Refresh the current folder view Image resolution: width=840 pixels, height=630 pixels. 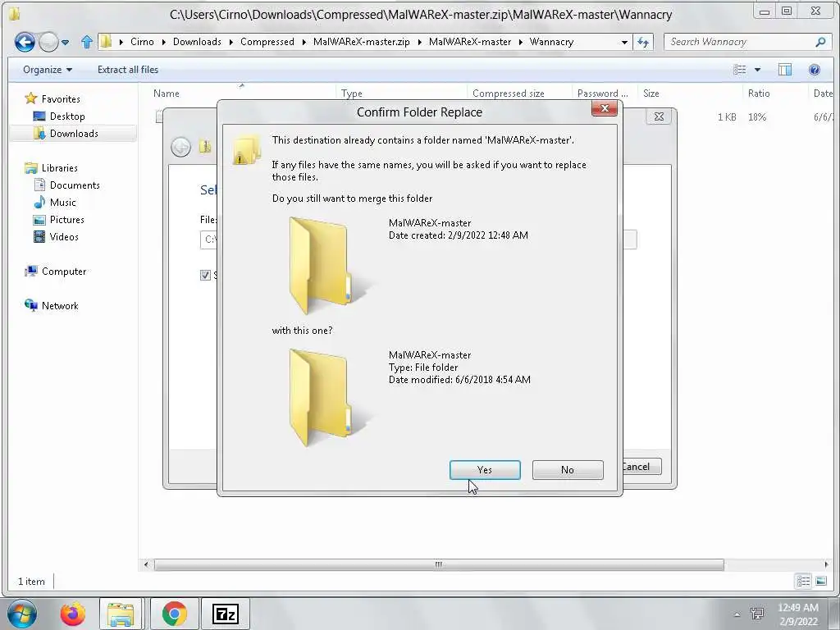pyautogui.click(x=643, y=42)
